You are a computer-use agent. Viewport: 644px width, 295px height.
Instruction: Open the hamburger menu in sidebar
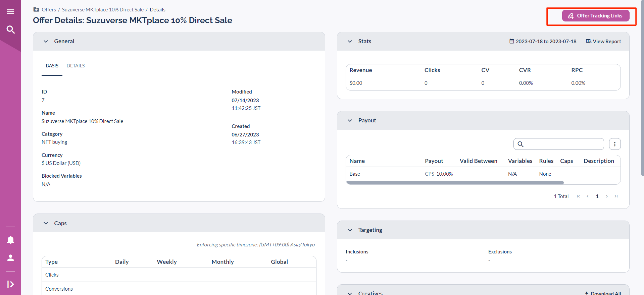point(10,12)
